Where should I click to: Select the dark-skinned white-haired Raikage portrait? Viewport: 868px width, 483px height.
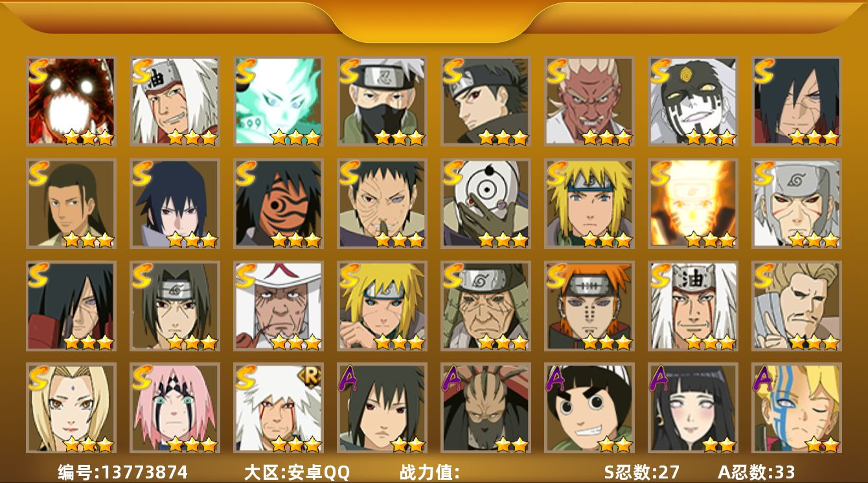click(589, 100)
